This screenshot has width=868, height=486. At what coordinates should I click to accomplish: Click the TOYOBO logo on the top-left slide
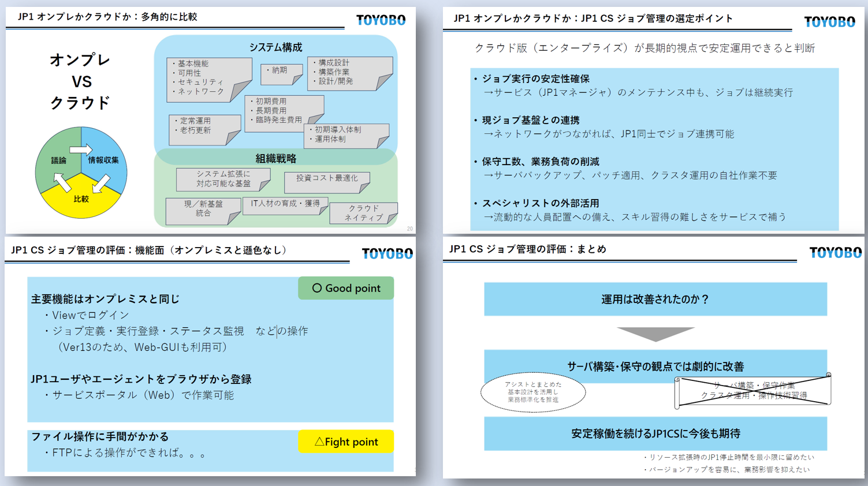pos(381,20)
